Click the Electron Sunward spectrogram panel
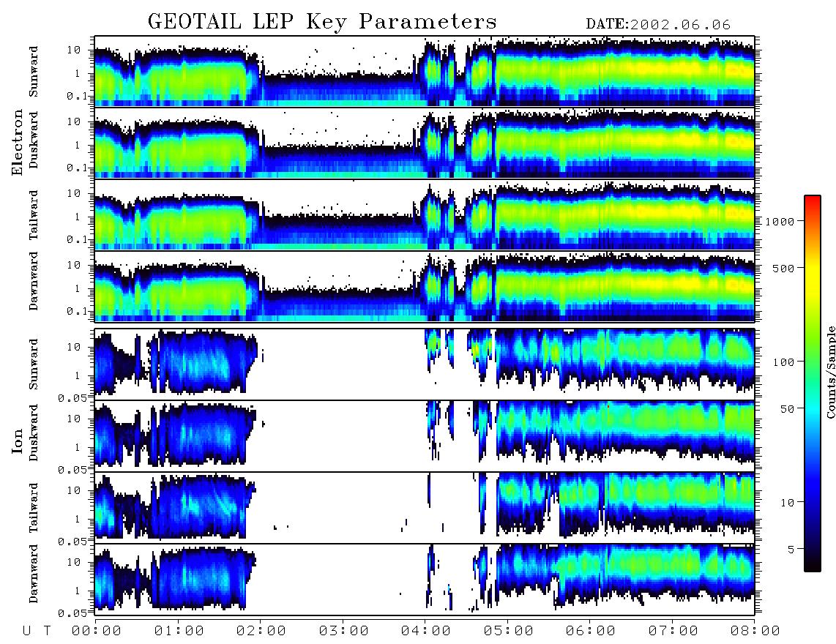Viewport: 836px width, 644px height. click(425, 71)
